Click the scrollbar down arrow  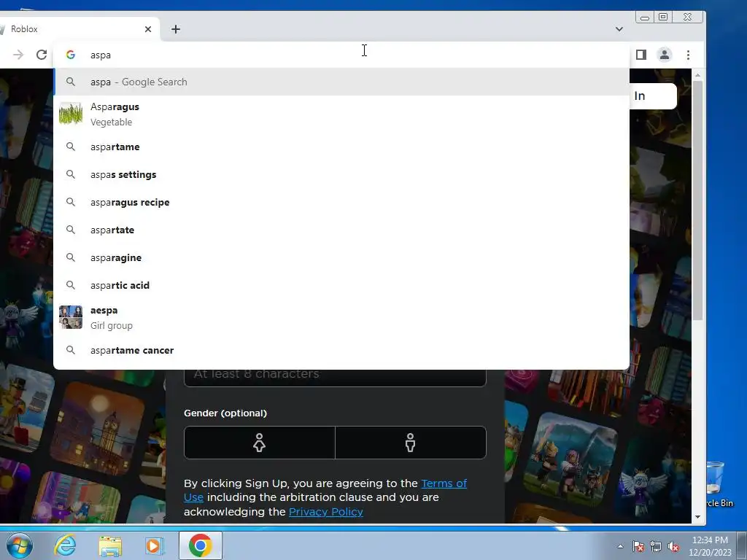pyautogui.click(x=697, y=517)
